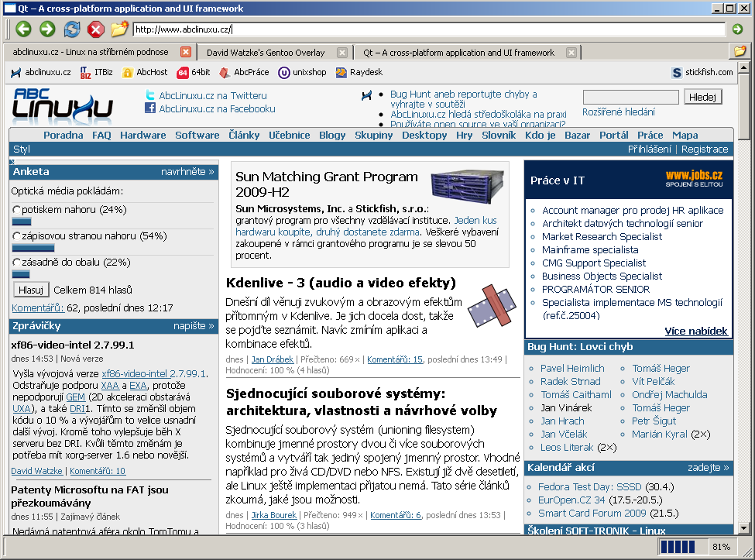Open the Bazar menu item
The width and height of the screenshot is (755, 560).
(578, 136)
